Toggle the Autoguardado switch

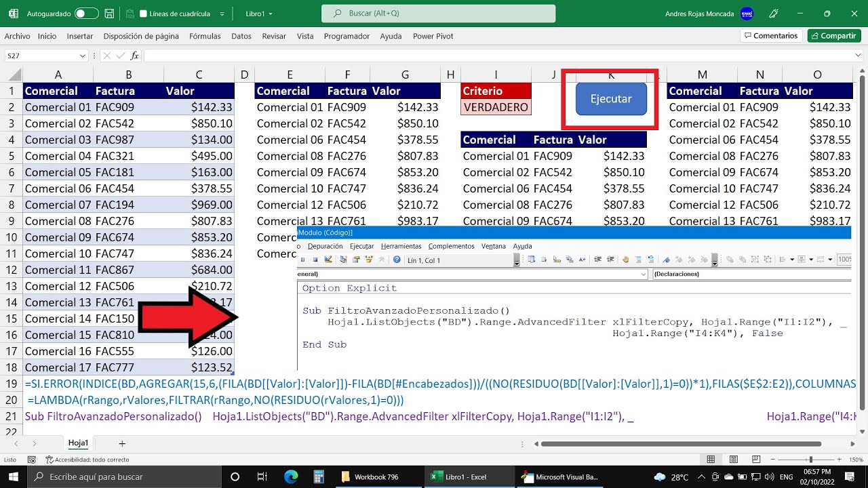(x=86, y=14)
